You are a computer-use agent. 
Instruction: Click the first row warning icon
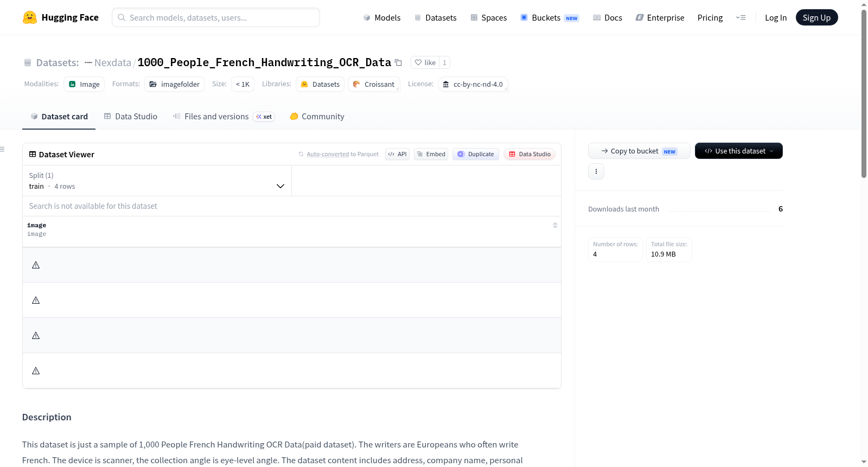tap(36, 265)
